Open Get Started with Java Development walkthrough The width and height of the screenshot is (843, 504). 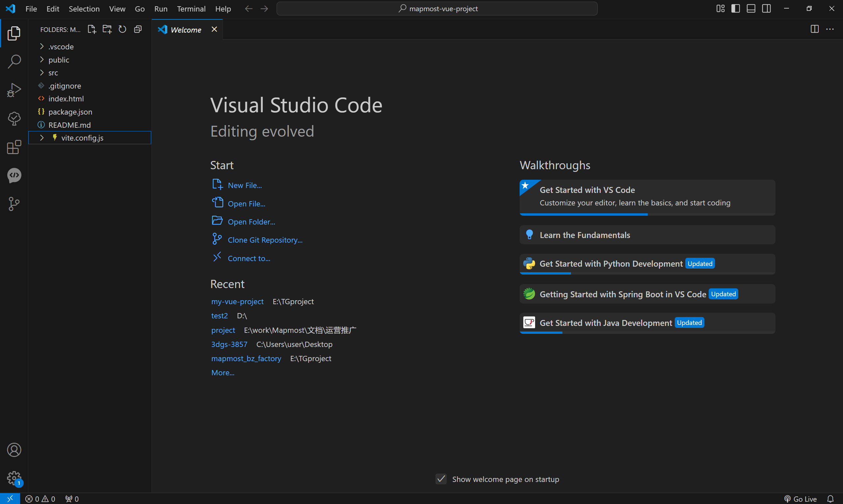point(647,323)
